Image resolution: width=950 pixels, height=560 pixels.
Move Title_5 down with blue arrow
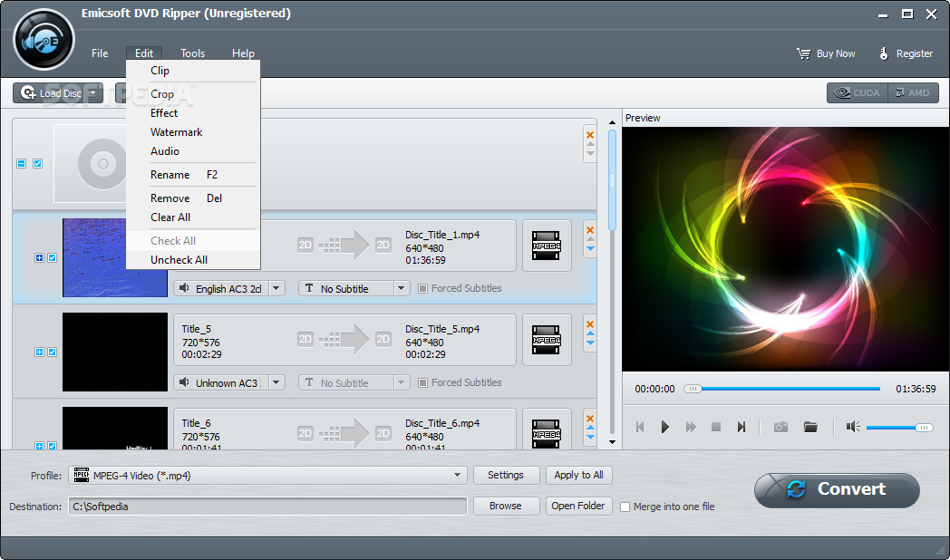pos(590,343)
